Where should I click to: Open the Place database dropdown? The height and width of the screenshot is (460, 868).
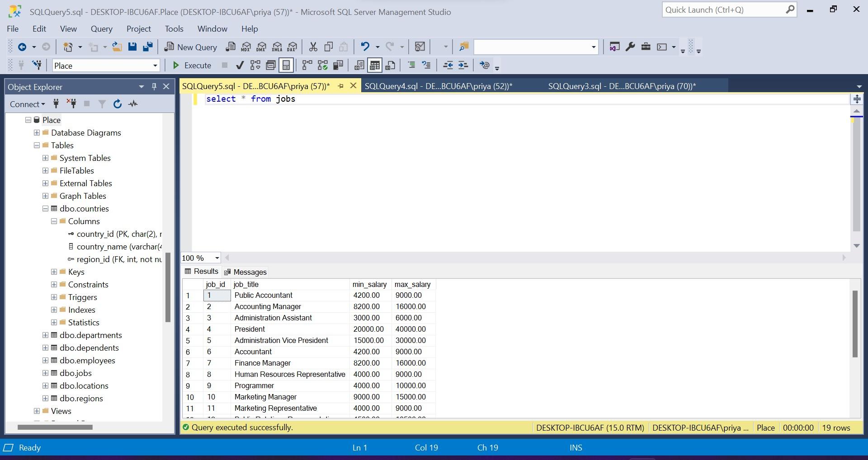[x=155, y=66]
